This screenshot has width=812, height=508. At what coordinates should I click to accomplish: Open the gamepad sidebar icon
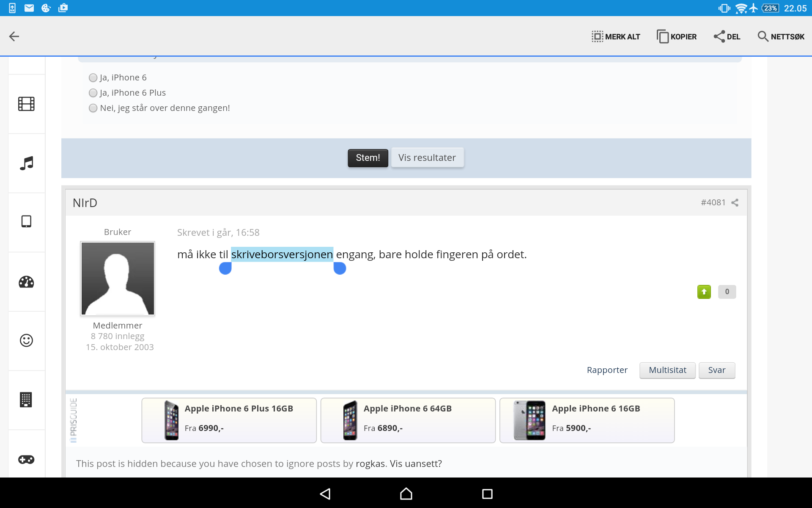point(26,459)
